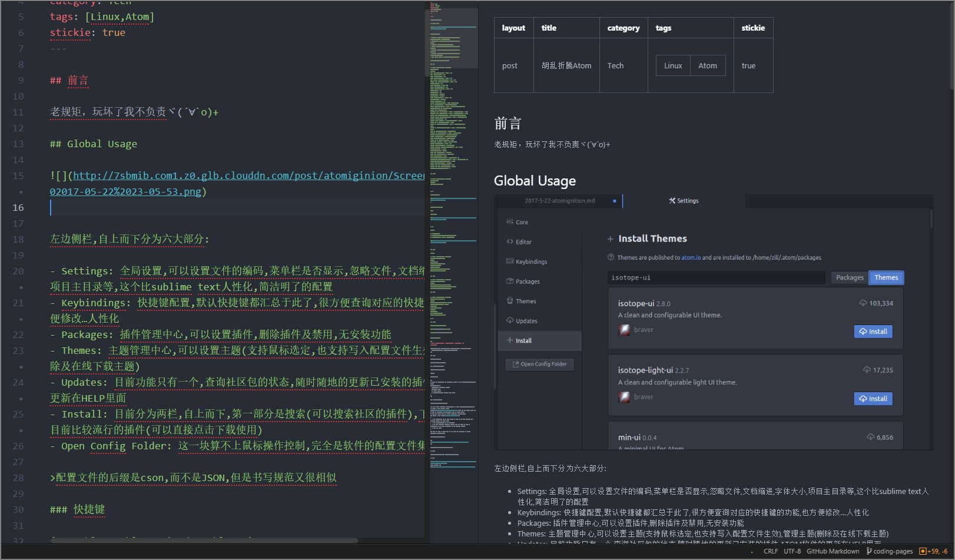The image size is (955, 560).
Task: Click the 'stickie: true' line in editor
Action: tap(88, 32)
